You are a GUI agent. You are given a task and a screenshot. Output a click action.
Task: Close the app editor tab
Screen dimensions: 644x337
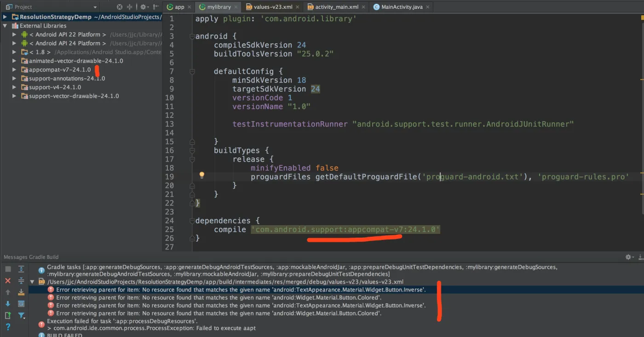coord(190,7)
